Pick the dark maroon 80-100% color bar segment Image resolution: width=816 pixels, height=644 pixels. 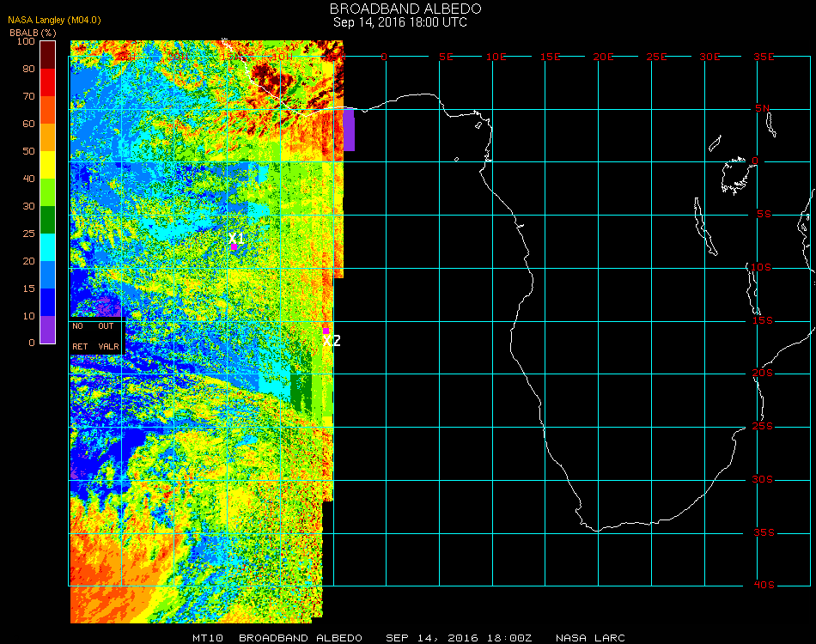click(48, 55)
